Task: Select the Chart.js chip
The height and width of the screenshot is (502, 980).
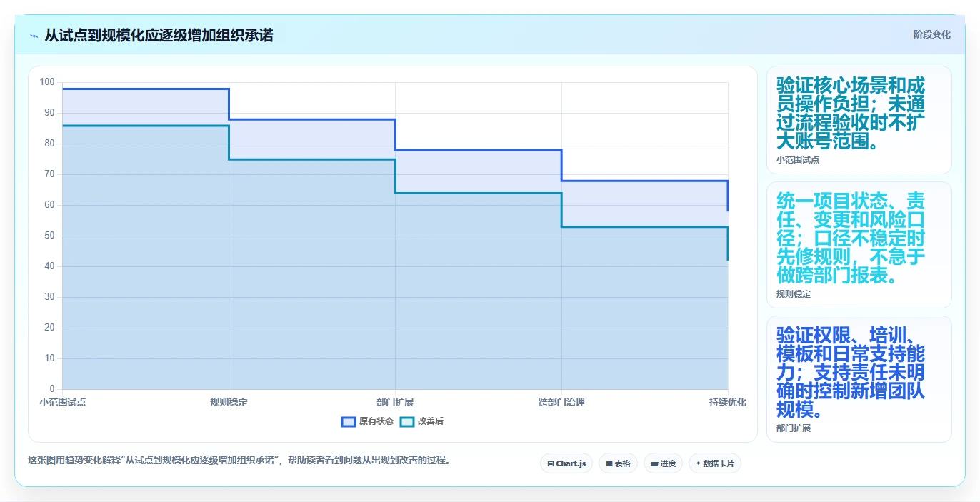Action: (566, 463)
